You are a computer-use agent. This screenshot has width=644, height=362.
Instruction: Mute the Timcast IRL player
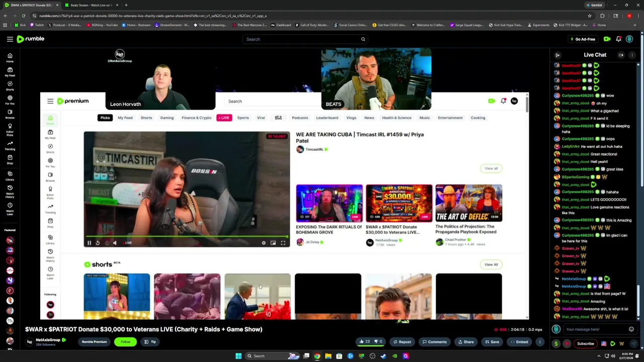click(x=115, y=243)
